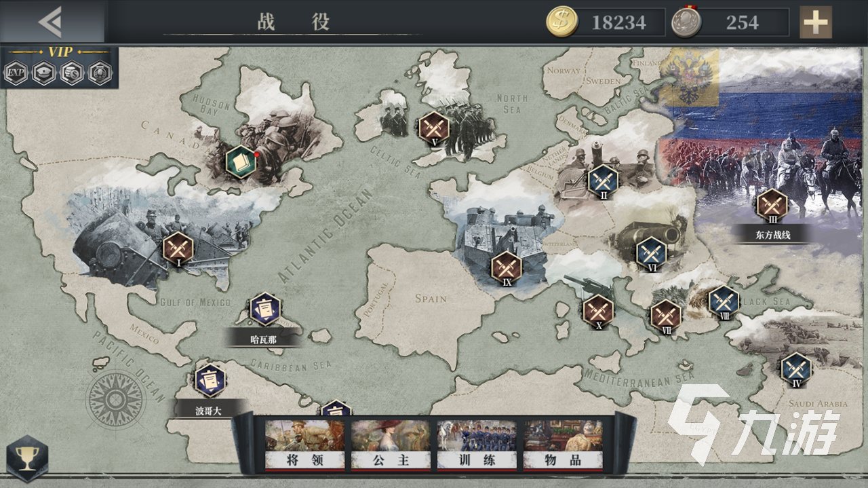Select the 哈瓦那 conquest marker

click(264, 309)
